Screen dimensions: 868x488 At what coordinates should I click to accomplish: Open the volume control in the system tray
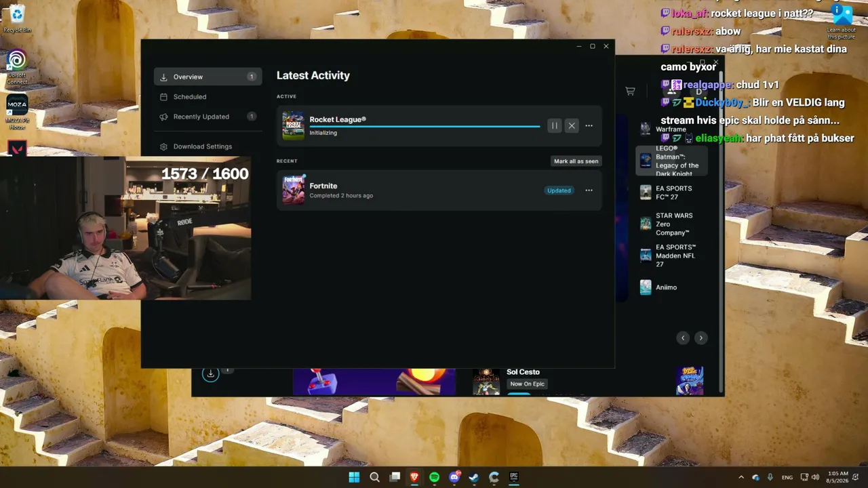point(816,477)
